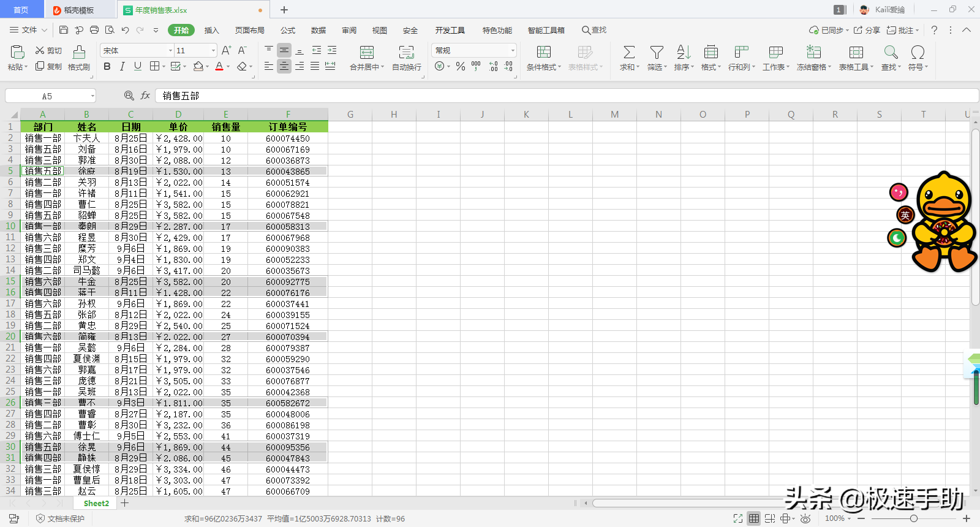Click the Sort (排序) icon
Screen dimensions: 980x527
tap(684, 52)
